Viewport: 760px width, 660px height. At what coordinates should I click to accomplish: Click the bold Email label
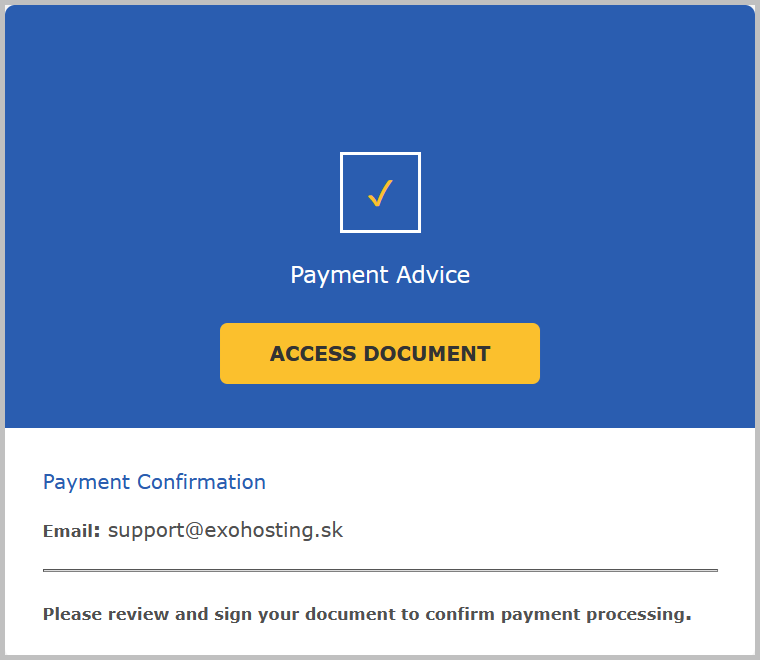(71, 531)
